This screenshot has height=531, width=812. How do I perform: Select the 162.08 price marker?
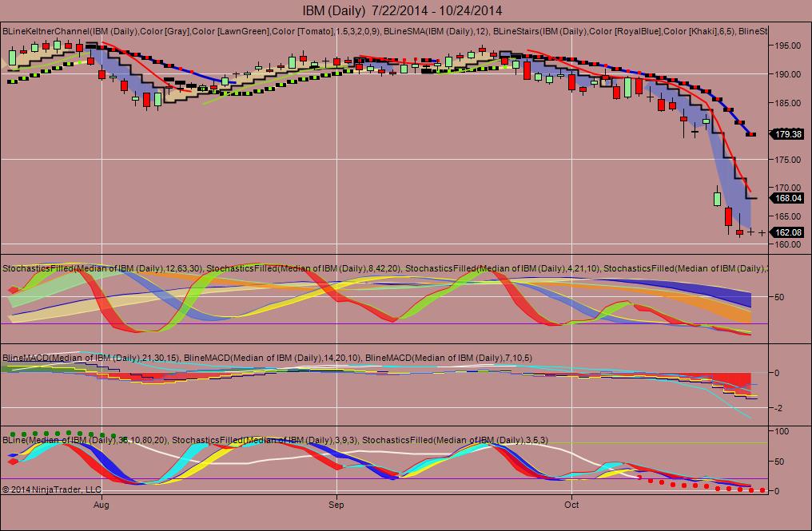tap(787, 232)
